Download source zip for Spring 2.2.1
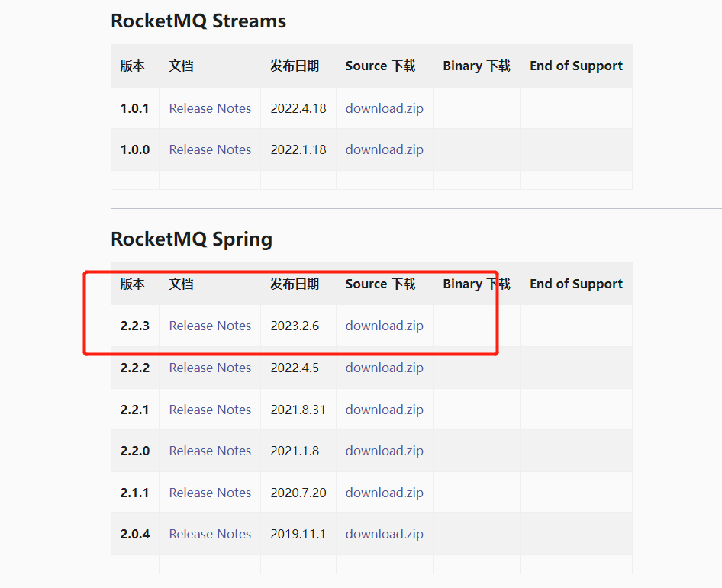 [x=385, y=410]
